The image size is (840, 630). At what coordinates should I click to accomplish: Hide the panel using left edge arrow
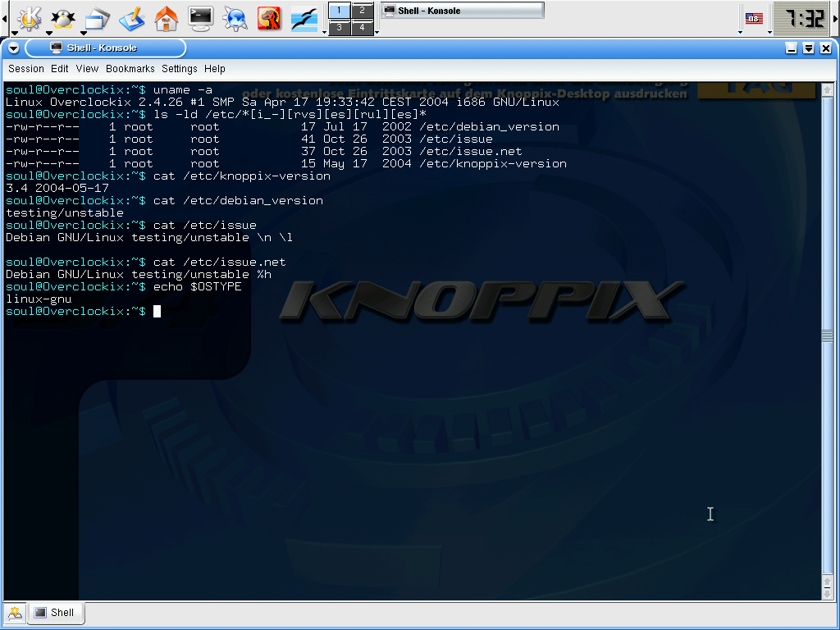point(4,18)
